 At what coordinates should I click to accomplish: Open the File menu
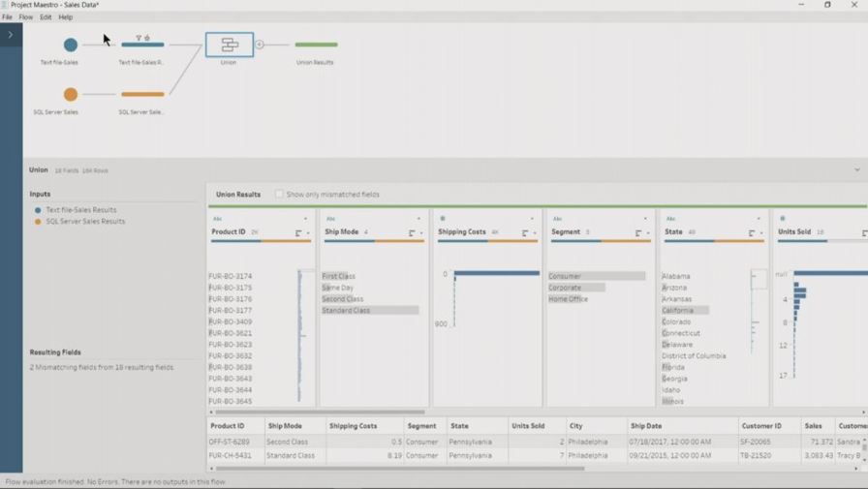(7, 17)
